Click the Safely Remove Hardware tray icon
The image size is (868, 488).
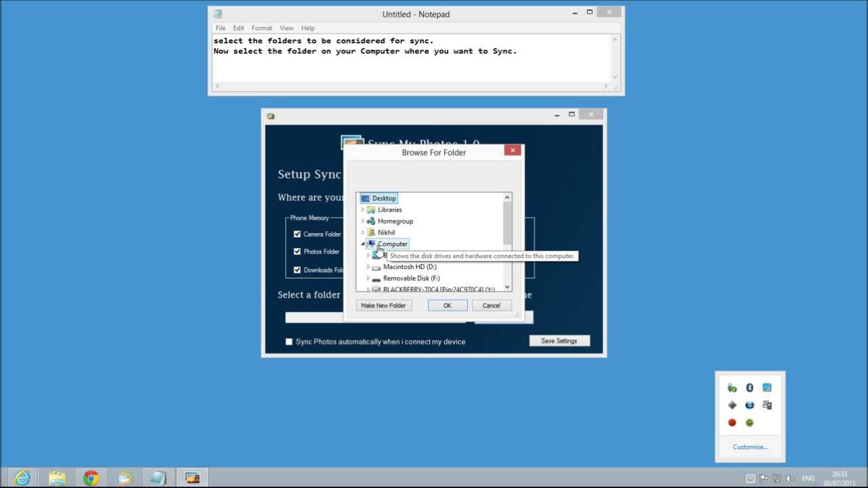[732, 388]
